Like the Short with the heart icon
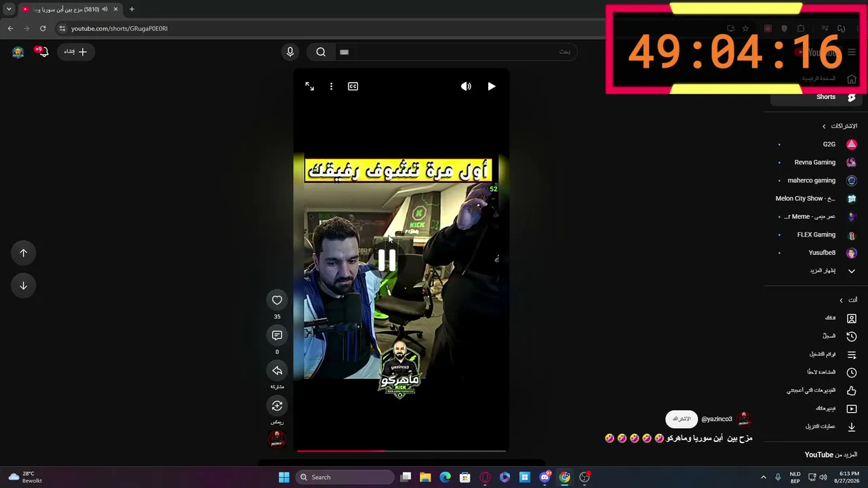Viewport: 868px width, 488px height. click(x=277, y=300)
